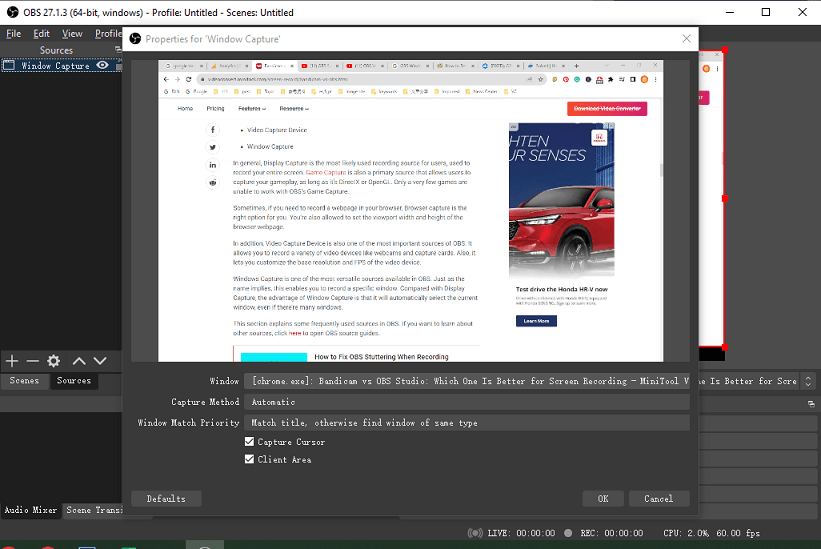Click the browser address bar in the preview

tap(371, 80)
